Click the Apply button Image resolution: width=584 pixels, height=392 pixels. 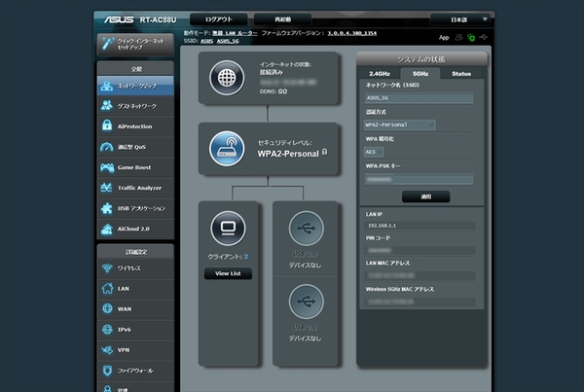425,196
